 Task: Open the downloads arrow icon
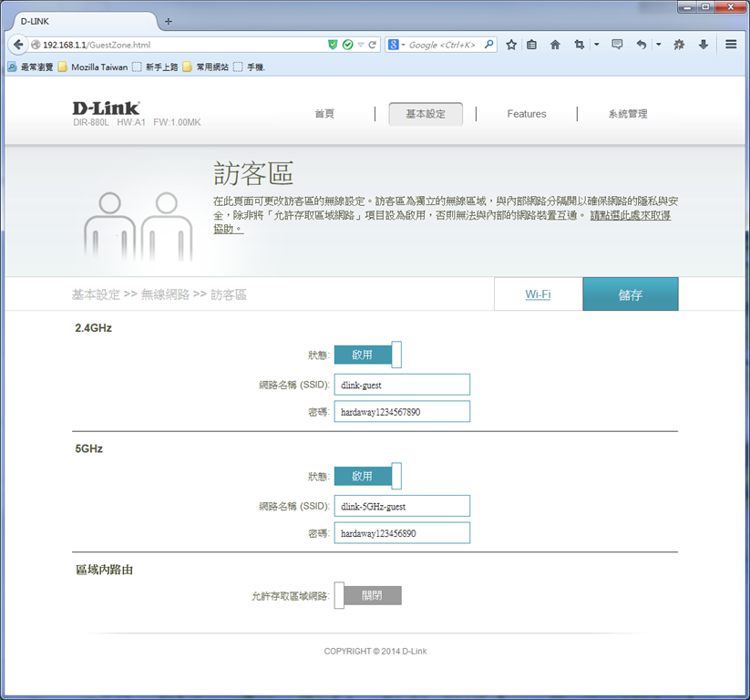(x=704, y=45)
